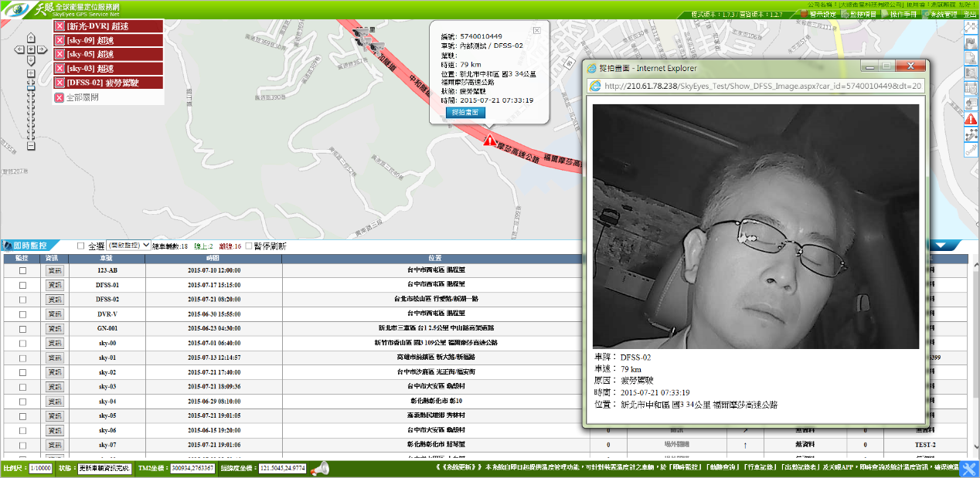The width and height of the screenshot is (980, 478).
Task: Close the vehicle info popup on map
Action: click(x=537, y=30)
